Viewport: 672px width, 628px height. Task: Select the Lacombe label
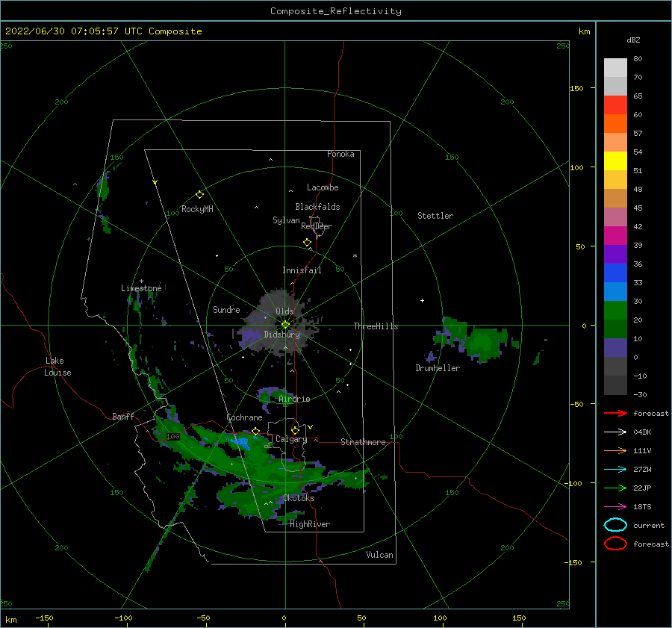tap(323, 187)
